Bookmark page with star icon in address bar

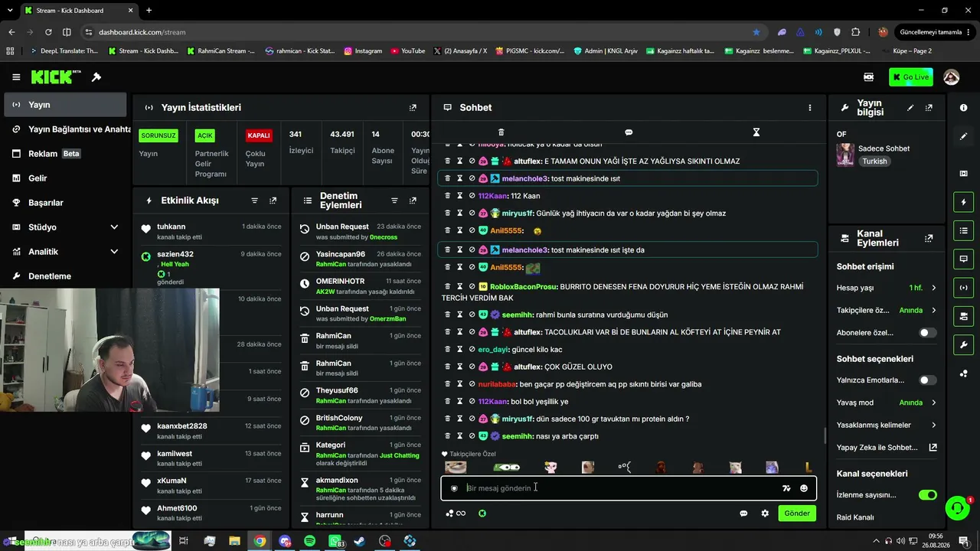(x=756, y=32)
